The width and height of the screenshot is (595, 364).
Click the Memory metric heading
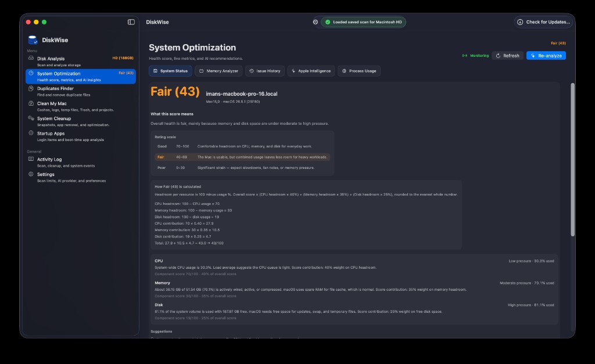pyautogui.click(x=162, y=283)
